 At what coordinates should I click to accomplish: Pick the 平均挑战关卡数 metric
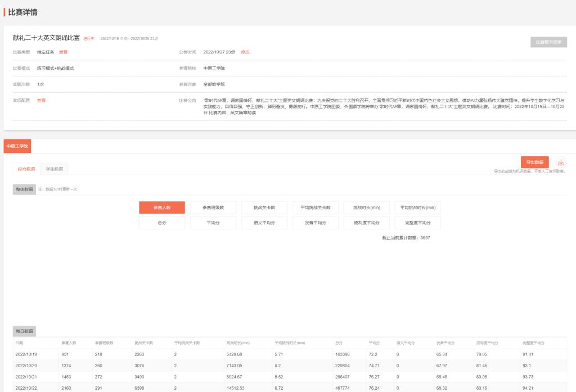click(316, 208)
